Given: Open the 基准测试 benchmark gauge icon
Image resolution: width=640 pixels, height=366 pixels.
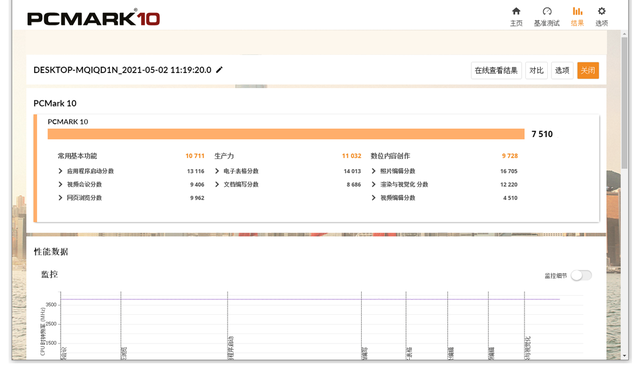Looking at the screenshot, I should (547, 11).
